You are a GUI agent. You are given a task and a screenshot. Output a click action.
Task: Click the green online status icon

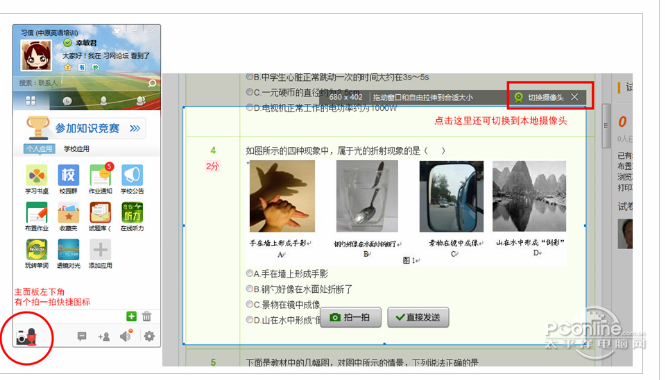(x=67, y=43)
